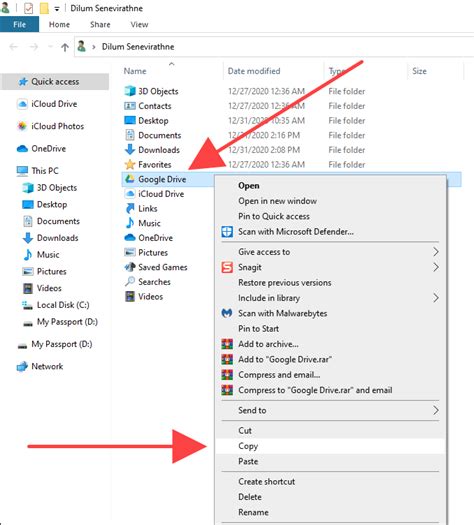Switch to the Share ribbon tab
The width and height of the screenshot is (474, 525).
pyautogui.click(x=100, y=24)
